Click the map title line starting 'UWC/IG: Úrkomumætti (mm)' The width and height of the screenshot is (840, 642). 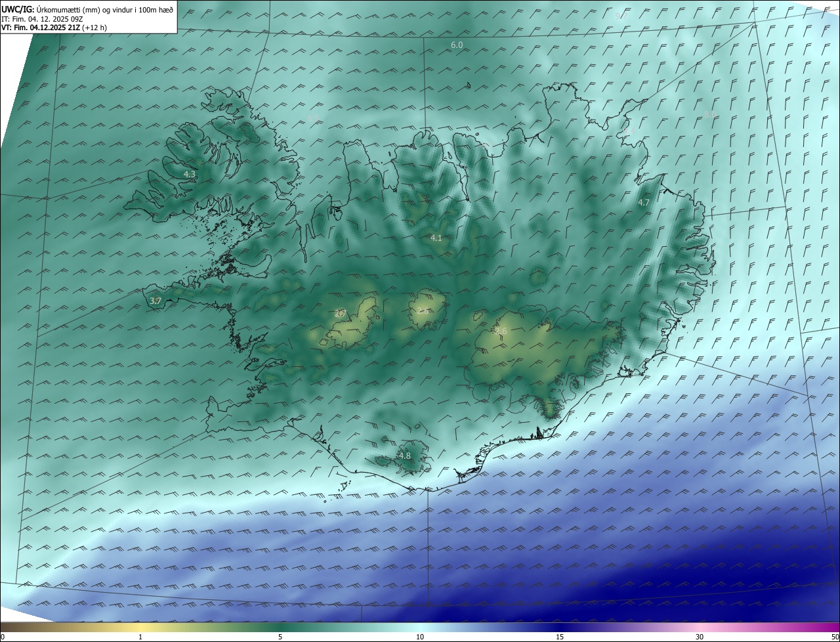87,9
